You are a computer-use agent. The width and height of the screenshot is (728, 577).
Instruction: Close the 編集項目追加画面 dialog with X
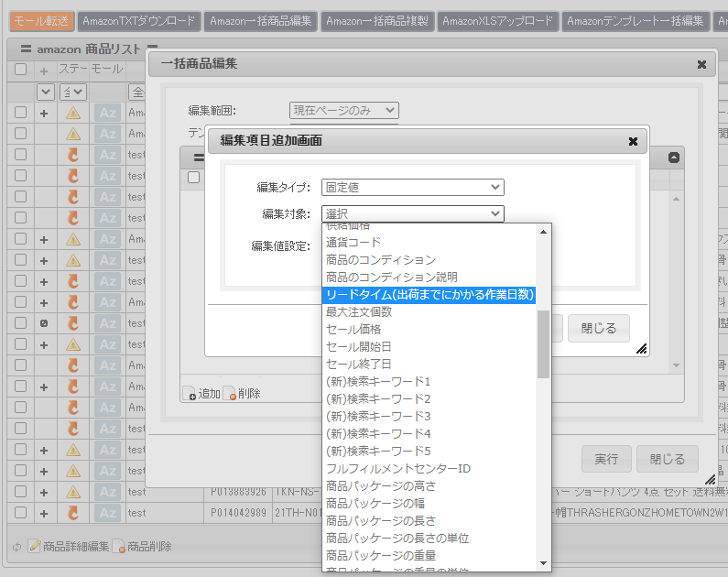coord(633,141)
